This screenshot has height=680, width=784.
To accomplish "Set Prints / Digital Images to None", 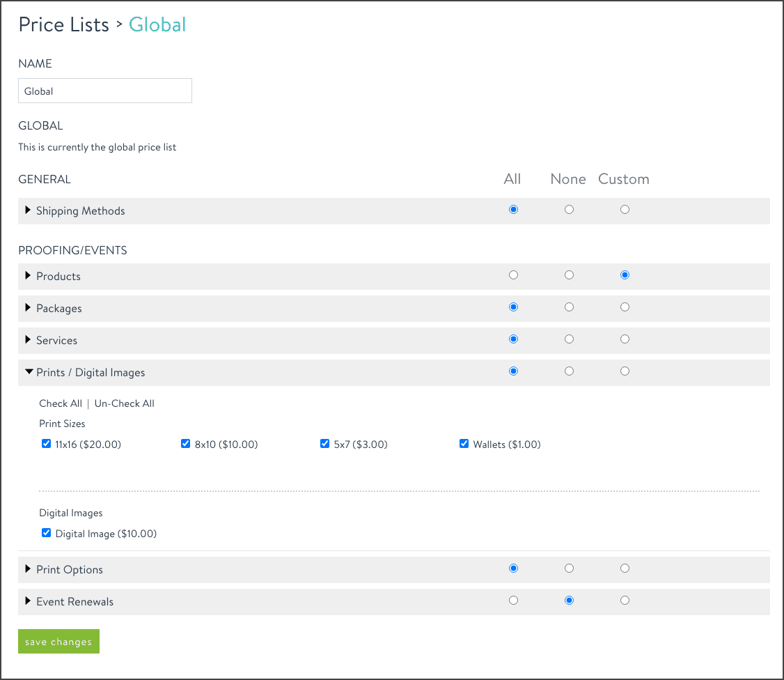I will pyautogui.click(x=569, y=371).
